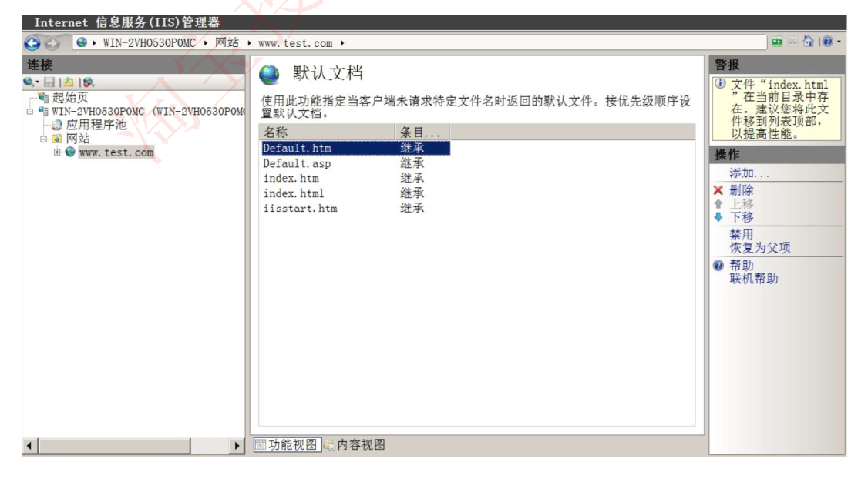The height and width of the screenshot is (479, 868).
Task: Click the tree panel's scroll left arrow
Action: point(29,445)
